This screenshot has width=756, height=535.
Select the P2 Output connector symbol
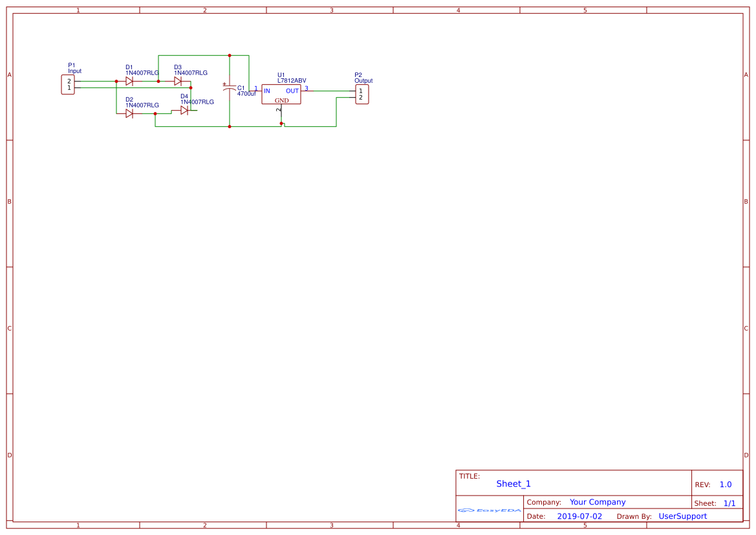pyautogui.click(x=362, y=94)
